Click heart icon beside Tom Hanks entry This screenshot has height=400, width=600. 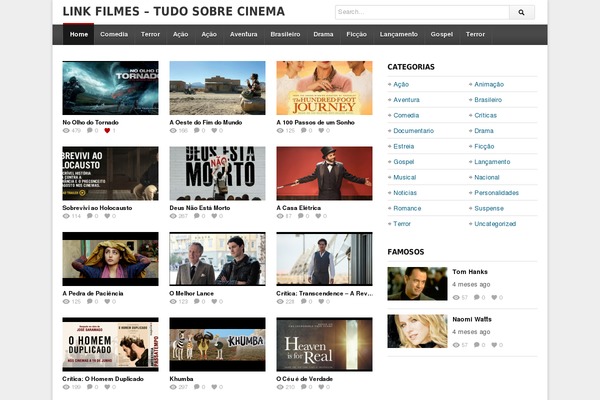pyautogui.click(x=494, y=297)
